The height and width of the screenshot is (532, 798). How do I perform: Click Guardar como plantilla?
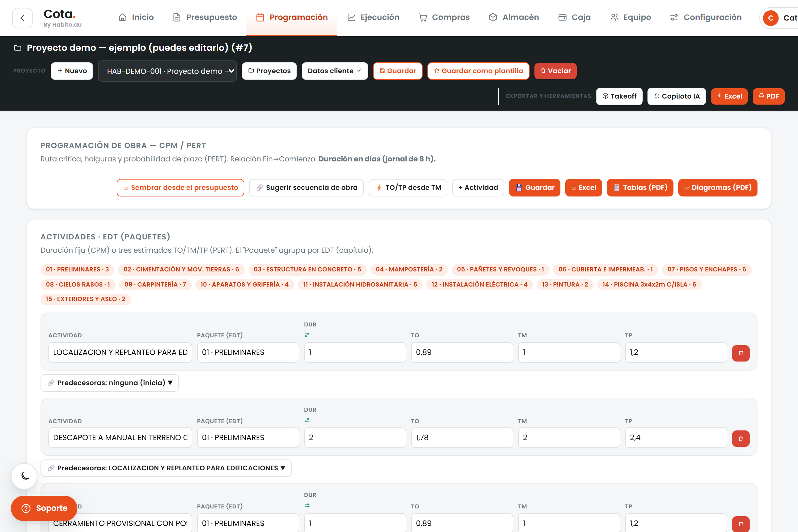pyautogui.click(x=478, y=71)
